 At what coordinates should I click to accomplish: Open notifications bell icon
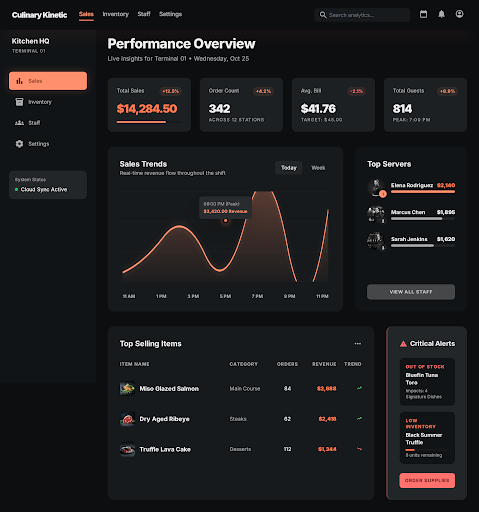441,14
